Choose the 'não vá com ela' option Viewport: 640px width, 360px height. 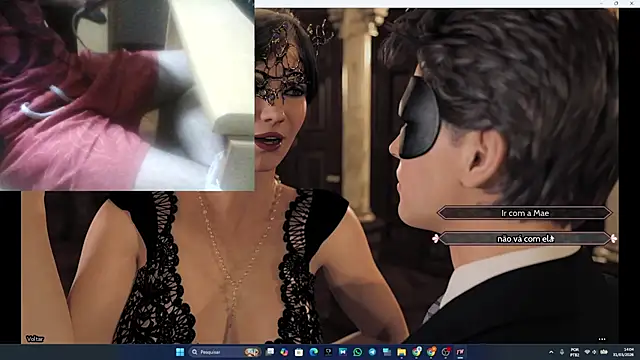(525, 239)
